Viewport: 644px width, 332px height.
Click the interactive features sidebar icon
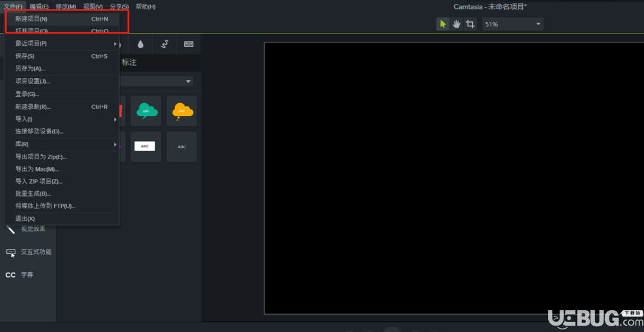point(11,253)
